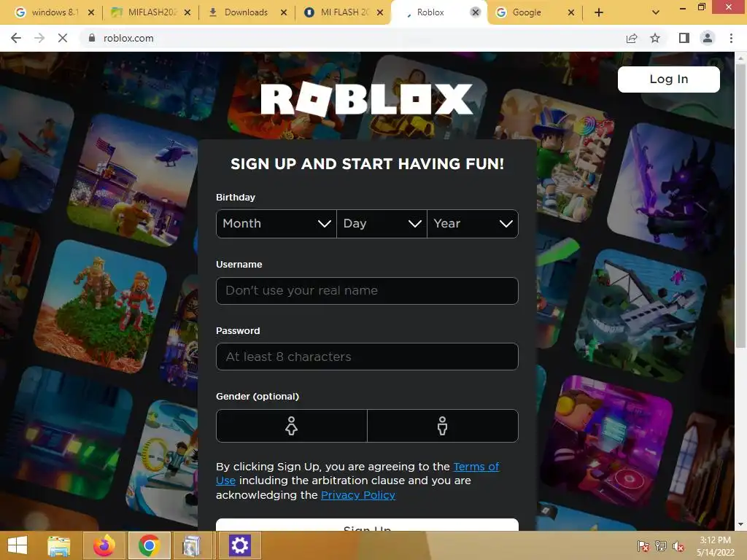Open the taskbar clock showing 3:12 PM
747x560 pixels.
(716, 546)
